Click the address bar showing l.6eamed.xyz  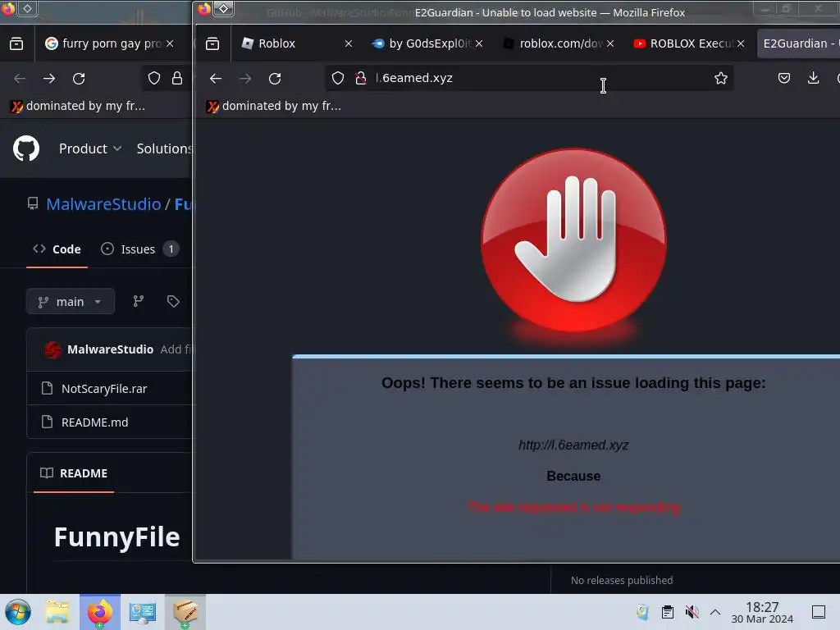(x=529, y=78)
